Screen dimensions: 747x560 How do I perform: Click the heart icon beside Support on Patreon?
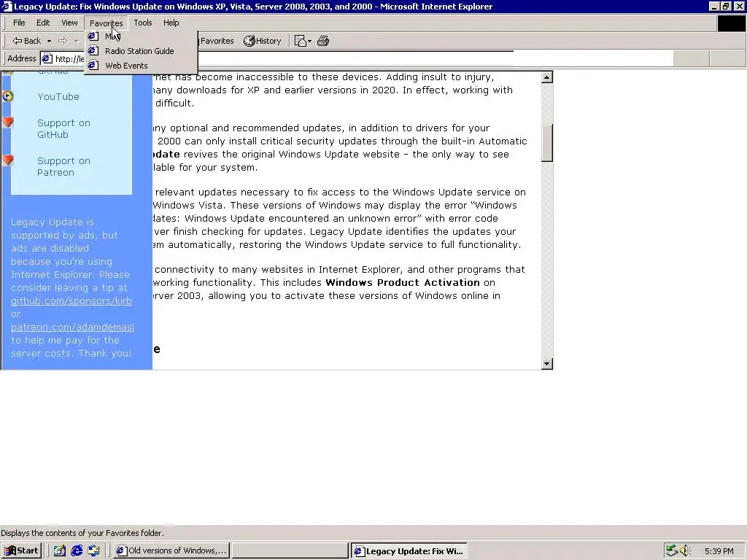point(7,160)
